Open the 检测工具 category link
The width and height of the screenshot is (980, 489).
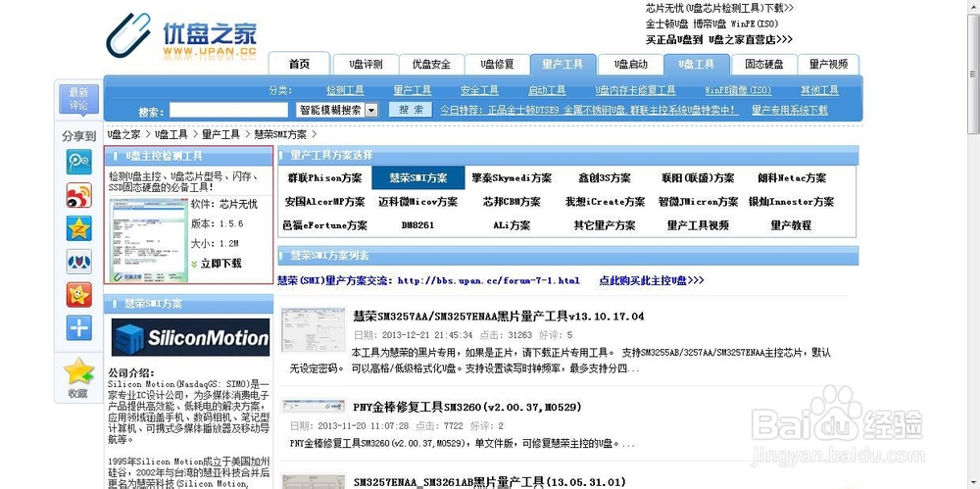pos(345,91)
